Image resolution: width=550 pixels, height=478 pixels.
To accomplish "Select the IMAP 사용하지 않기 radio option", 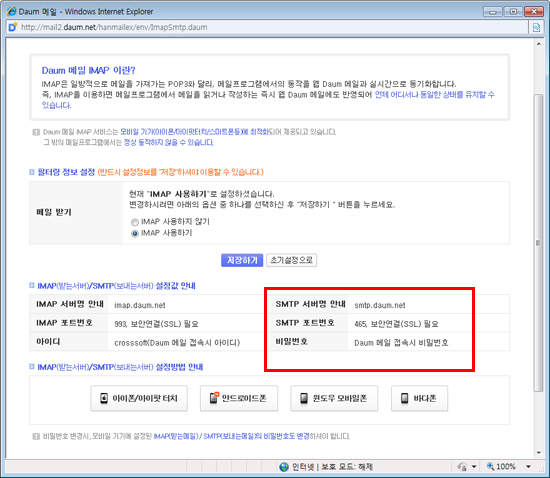I will tap(135, 222).
